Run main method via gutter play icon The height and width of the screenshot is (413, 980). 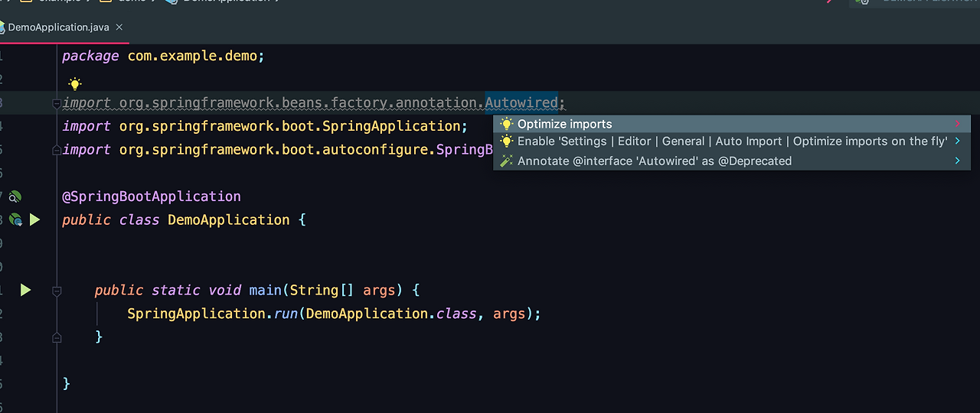(25, 290)
